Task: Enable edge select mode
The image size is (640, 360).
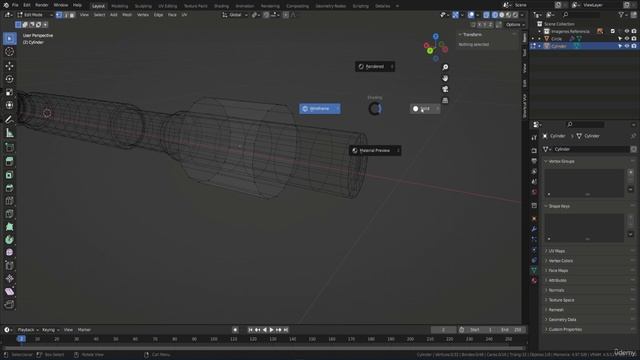Action: click(65, 15)
